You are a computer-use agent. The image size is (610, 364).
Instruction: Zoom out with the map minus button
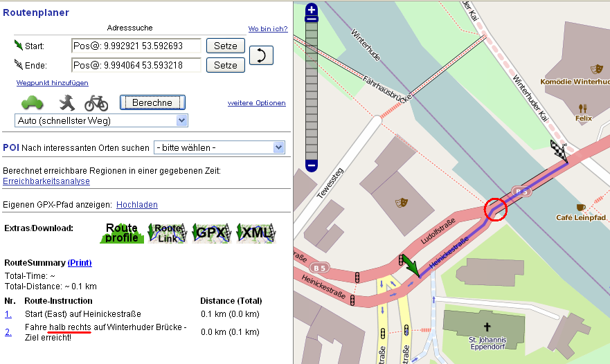coord(312,165)
